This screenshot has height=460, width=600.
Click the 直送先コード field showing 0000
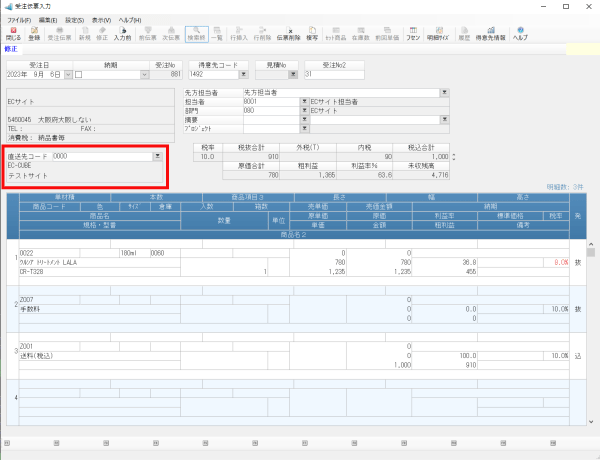[x=103, y=157]
